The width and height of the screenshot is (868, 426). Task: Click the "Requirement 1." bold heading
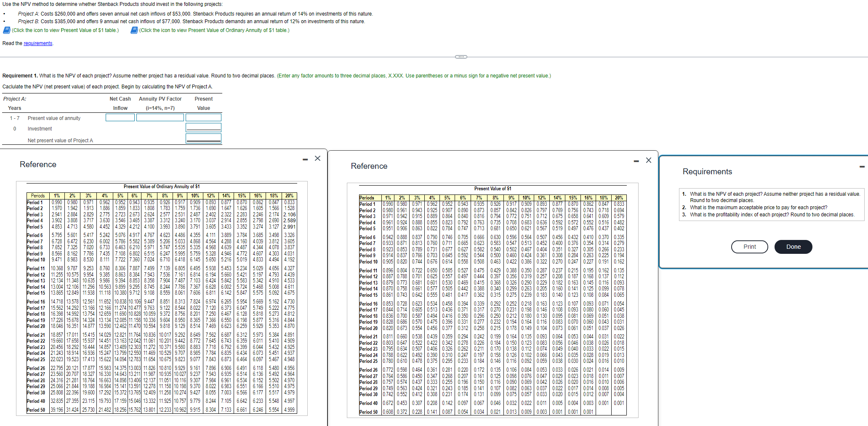tap(20, 76)
